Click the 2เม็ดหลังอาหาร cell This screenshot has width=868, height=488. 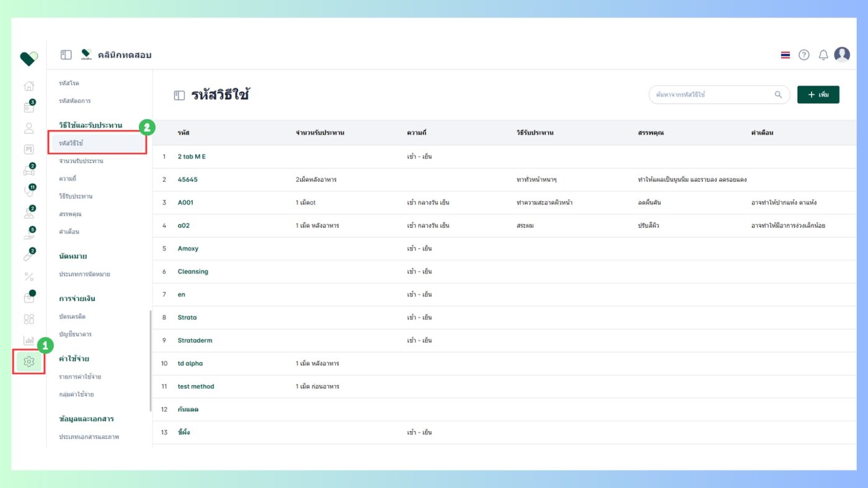[x=316, y=180]
